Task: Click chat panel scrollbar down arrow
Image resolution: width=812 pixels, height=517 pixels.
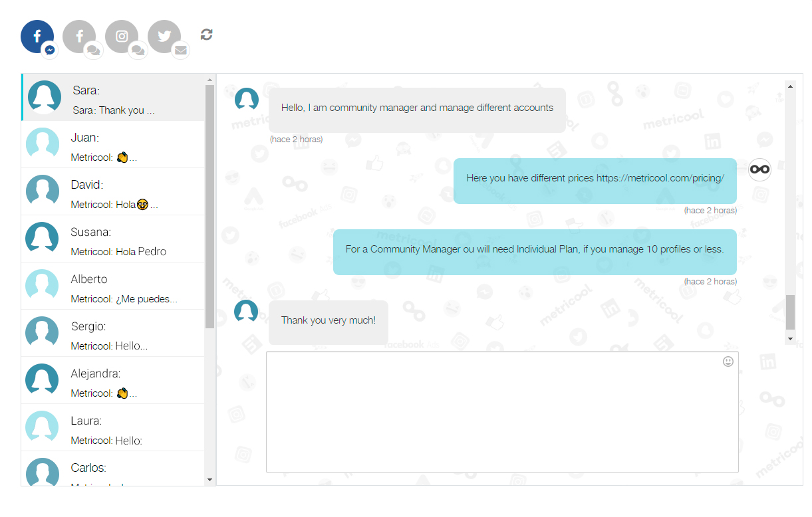Action: [x=791, y=338]
